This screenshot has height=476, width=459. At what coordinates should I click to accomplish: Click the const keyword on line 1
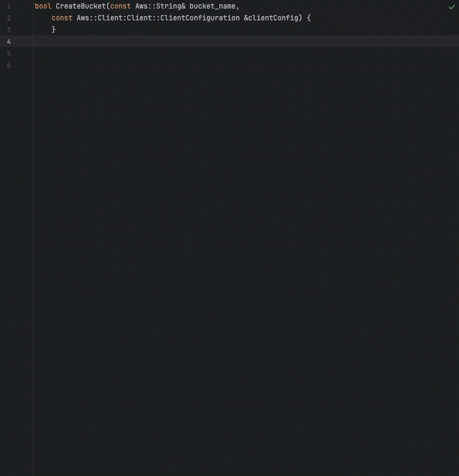tap(120, 6)
